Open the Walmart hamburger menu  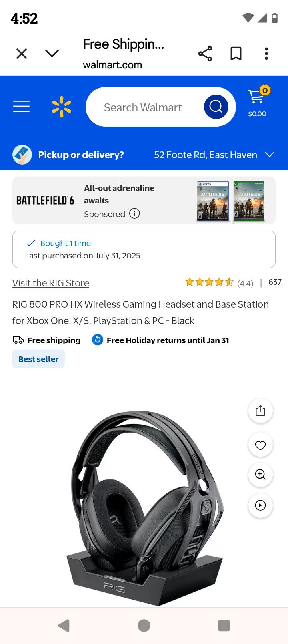coord(21,107)
